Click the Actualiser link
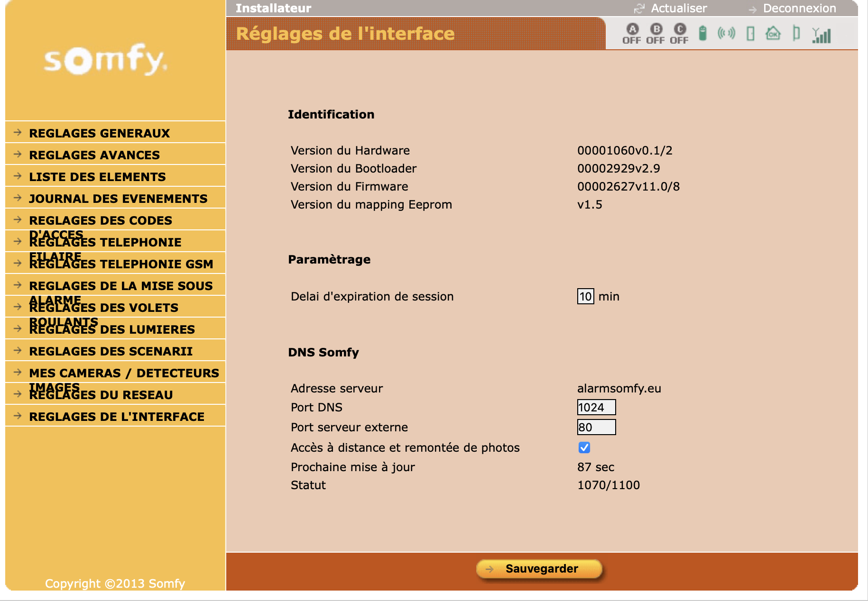The image size is (868, 601). [679, 9]
